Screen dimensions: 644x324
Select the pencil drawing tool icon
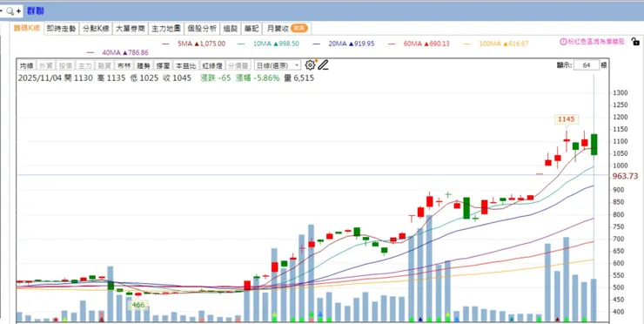323,65
